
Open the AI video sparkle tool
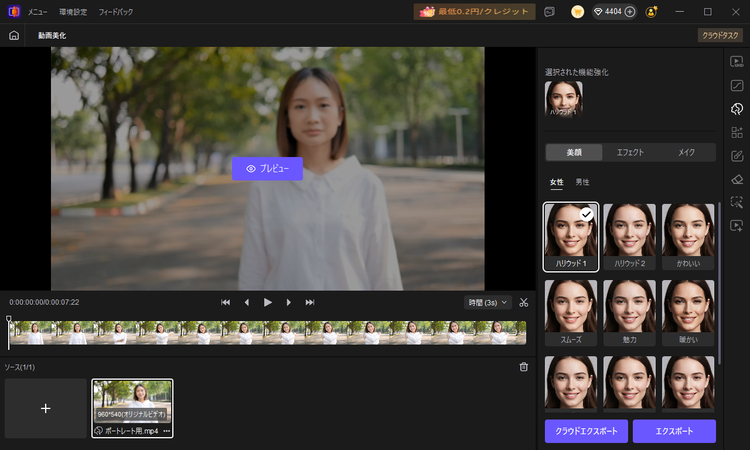tap(737, 226)
